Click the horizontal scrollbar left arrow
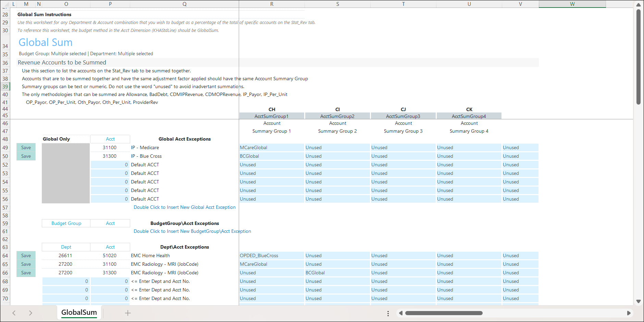This screenshot has height=322, width=644. click(401, 313)
